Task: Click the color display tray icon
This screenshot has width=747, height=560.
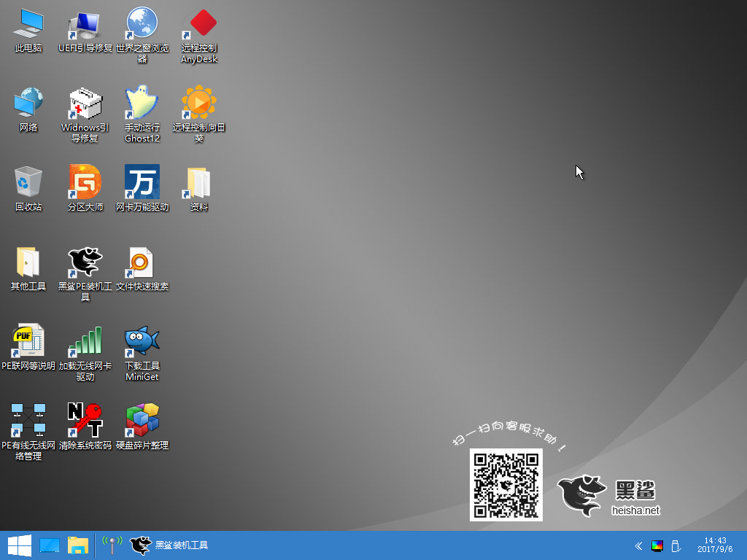Action: click(657, 545)
